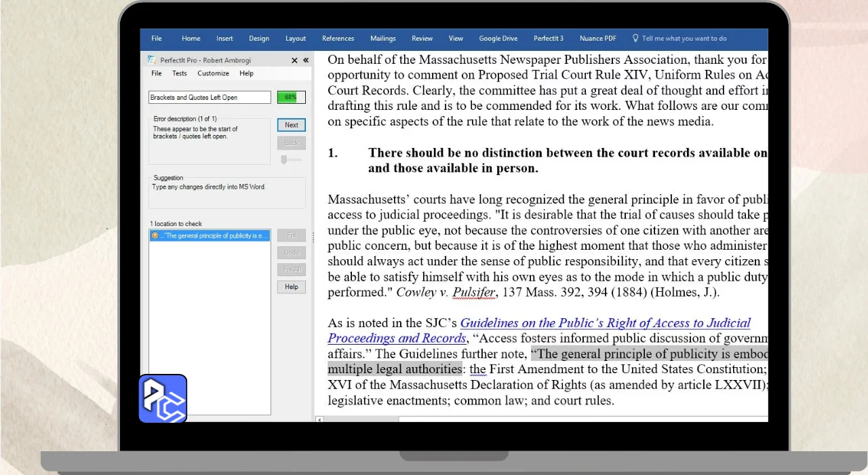Open the PerfectIt Customize menu

(213, 73)
